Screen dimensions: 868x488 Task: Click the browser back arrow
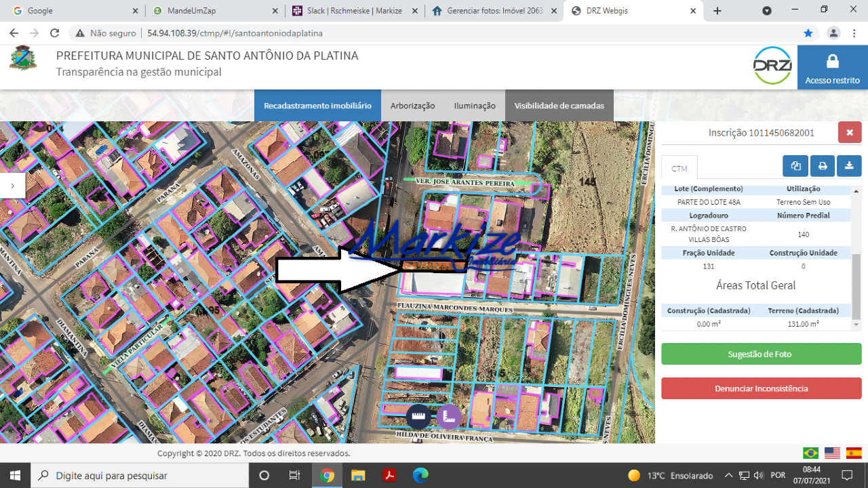(14, 33)
